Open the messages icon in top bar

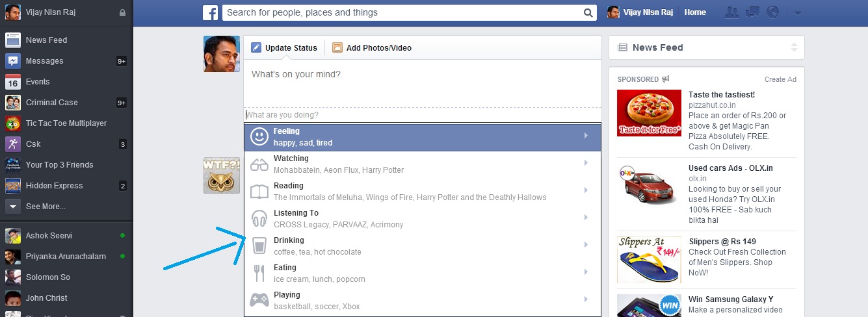(753, 12)
